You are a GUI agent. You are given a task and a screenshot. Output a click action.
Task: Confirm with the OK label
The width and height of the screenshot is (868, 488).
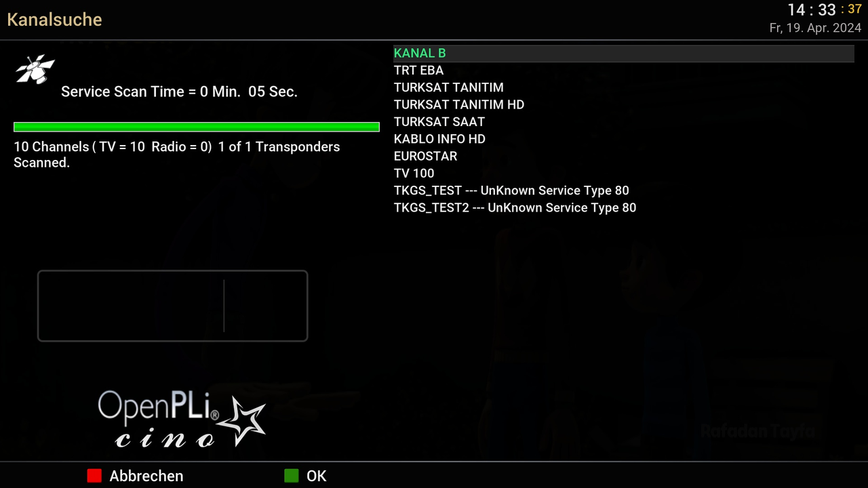point(317,476)
